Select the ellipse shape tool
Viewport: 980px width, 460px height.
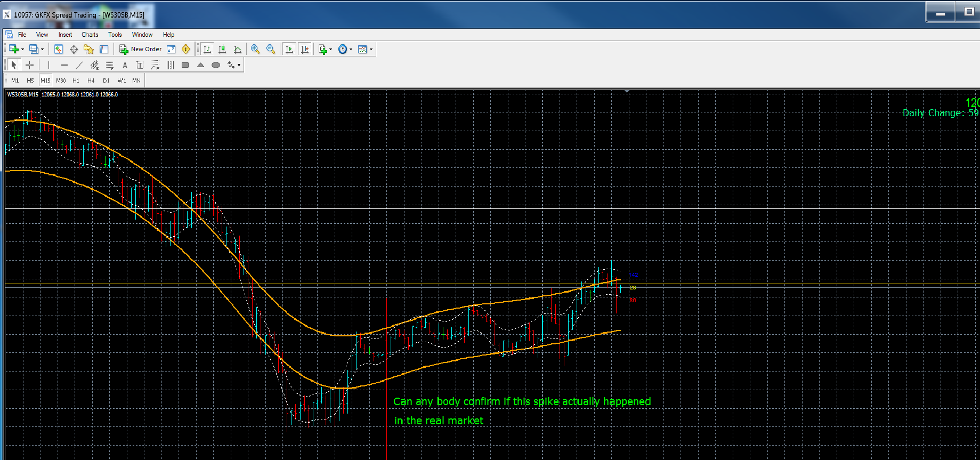click(x=216, y=65)
